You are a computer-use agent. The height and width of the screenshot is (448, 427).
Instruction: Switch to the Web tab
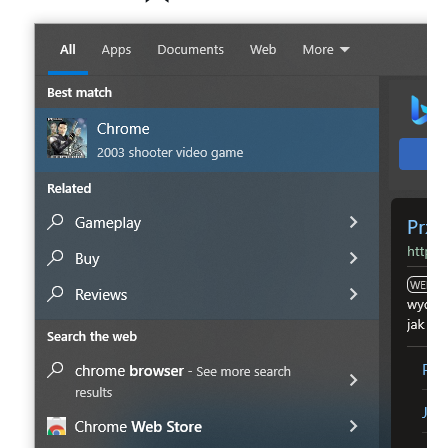click(x=263, y=50)
